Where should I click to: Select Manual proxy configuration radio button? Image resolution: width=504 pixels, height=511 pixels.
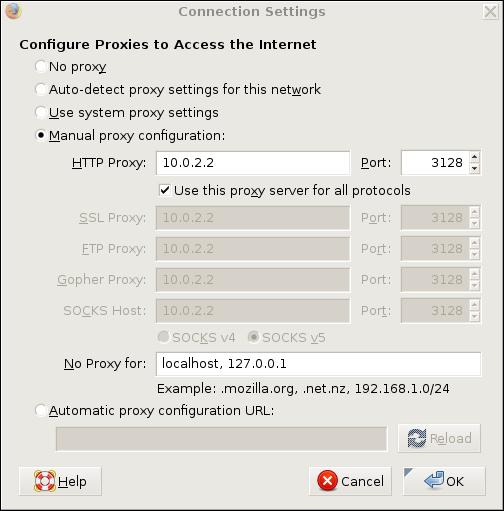pos(40,135)
